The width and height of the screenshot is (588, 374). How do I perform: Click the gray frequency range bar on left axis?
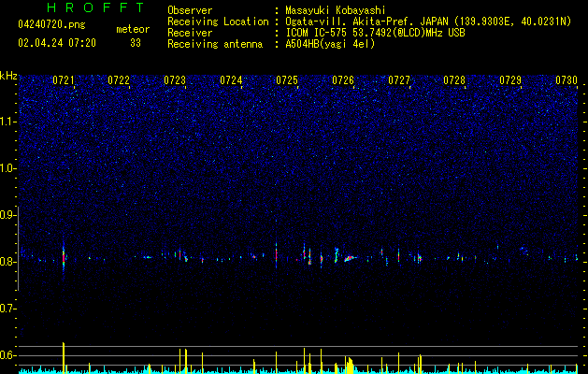point(19,249)
